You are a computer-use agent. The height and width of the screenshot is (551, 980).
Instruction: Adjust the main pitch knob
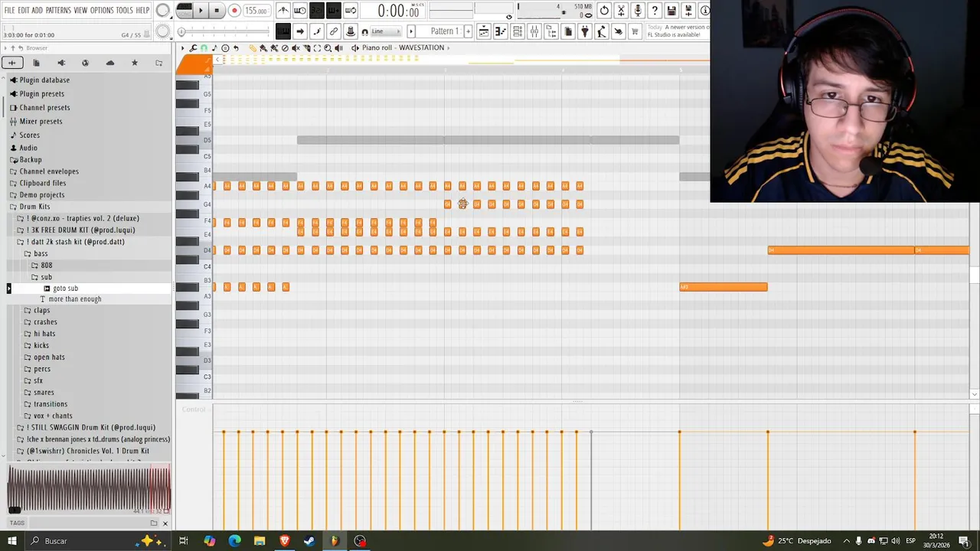coord(163,31)
